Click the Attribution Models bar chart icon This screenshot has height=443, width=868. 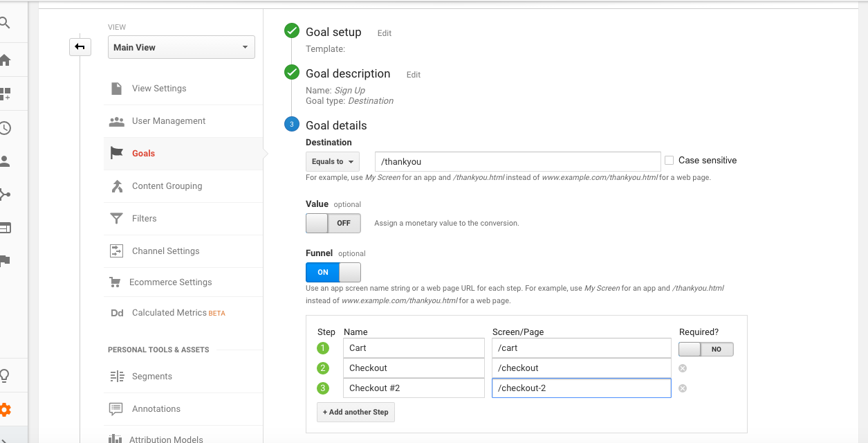(x=116, y=439)
